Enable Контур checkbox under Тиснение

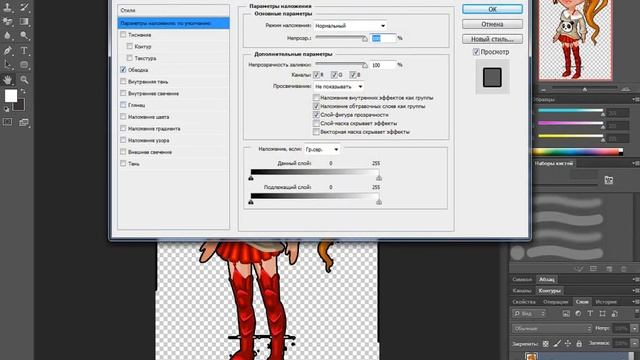[x=129, y=46]
